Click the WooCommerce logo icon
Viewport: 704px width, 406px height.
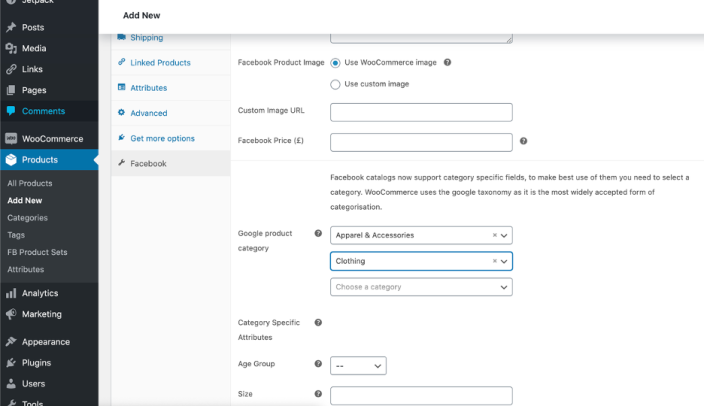coord(11,139)
